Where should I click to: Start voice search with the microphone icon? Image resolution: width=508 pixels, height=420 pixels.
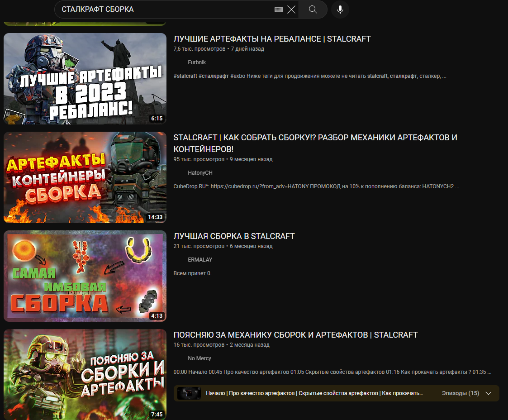pyautogui.click(x=340, y=10)
